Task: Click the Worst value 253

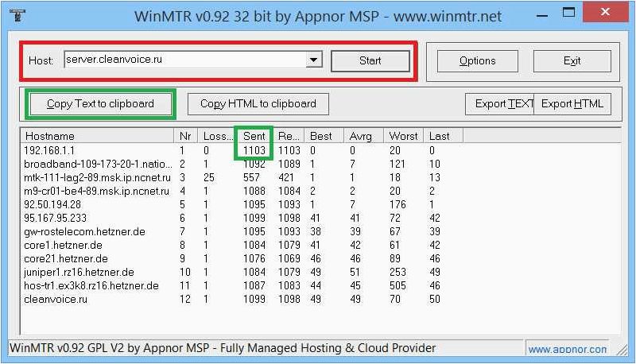Action: (x=398, y=272)
